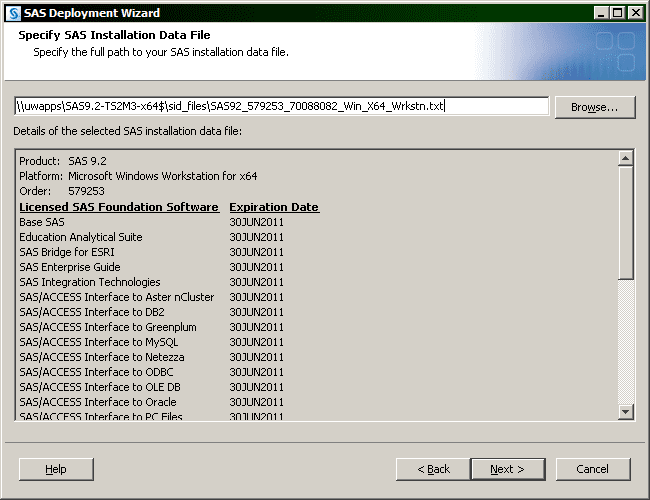Select 'SAS/ACCESS Interface to MySQL' row

[x=152, y=342]
